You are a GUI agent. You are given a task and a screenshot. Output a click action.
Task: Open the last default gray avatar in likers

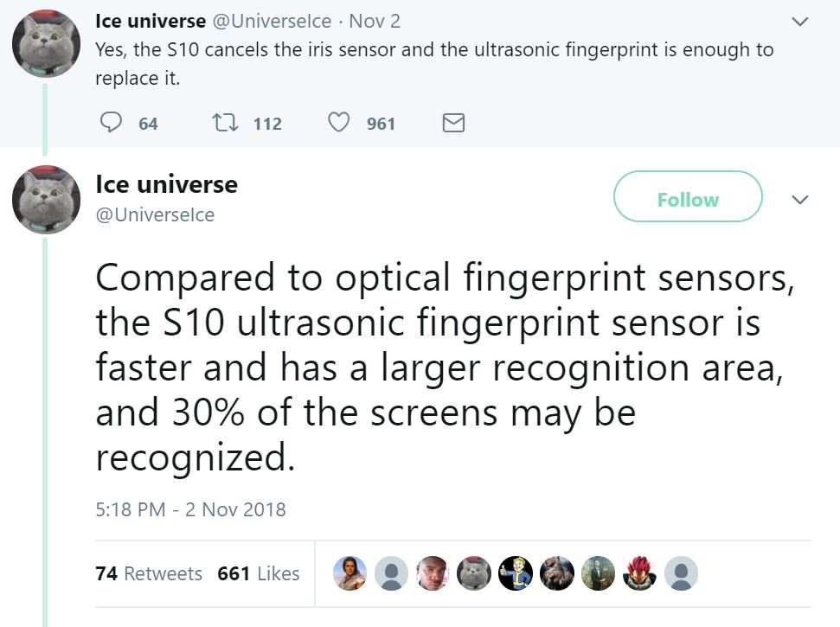coord(681,573)
